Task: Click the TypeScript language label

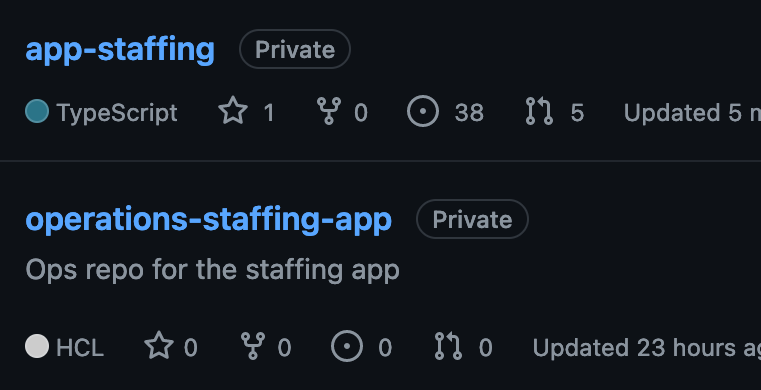Action: point(117,113)
